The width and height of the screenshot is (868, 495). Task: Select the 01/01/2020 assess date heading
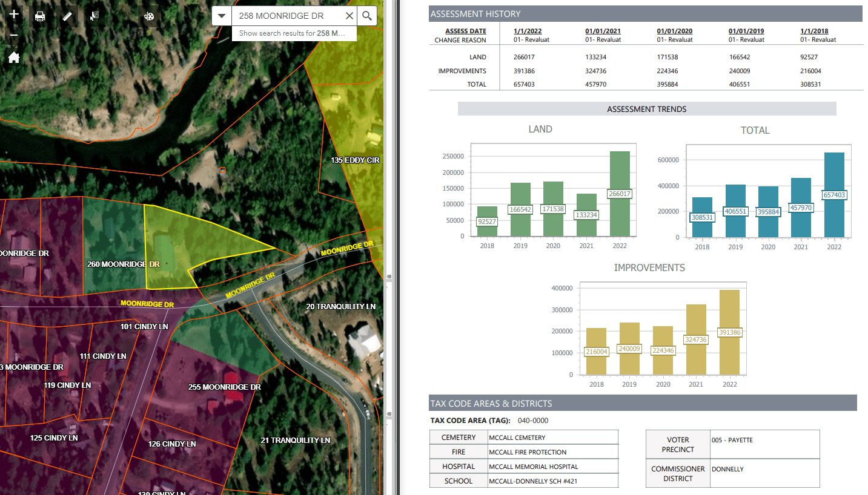pos(675,31)
